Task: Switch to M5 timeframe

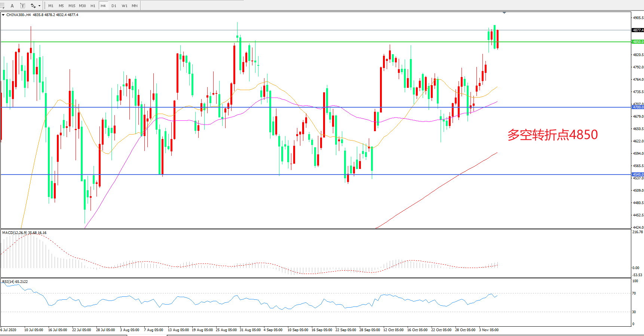Action: point(61,6)
